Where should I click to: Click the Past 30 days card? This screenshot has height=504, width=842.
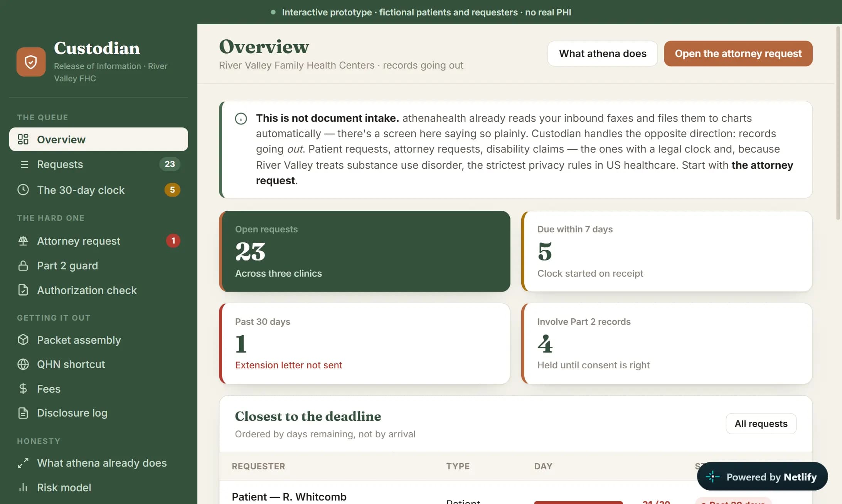(365, 343)
